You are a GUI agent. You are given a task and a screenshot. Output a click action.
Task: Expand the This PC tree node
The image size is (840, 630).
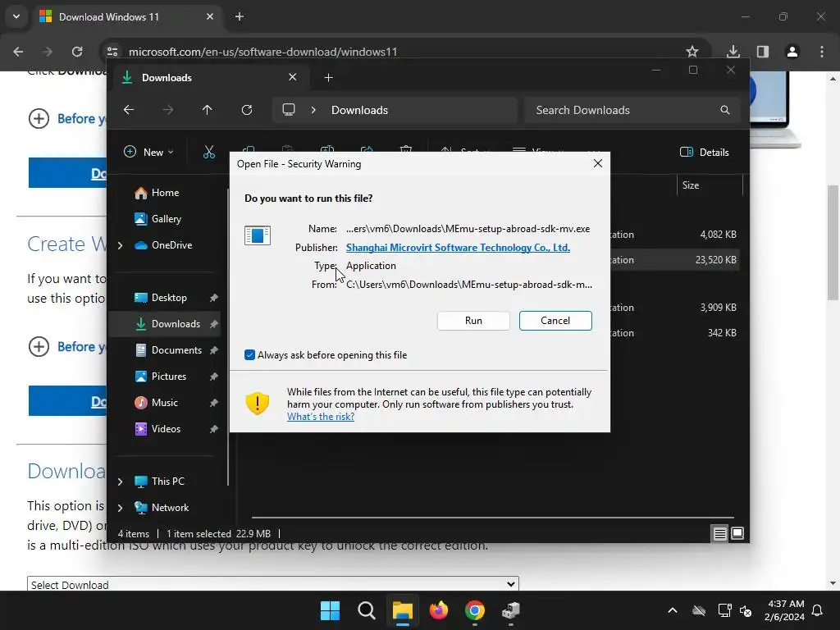click(120, 482)
